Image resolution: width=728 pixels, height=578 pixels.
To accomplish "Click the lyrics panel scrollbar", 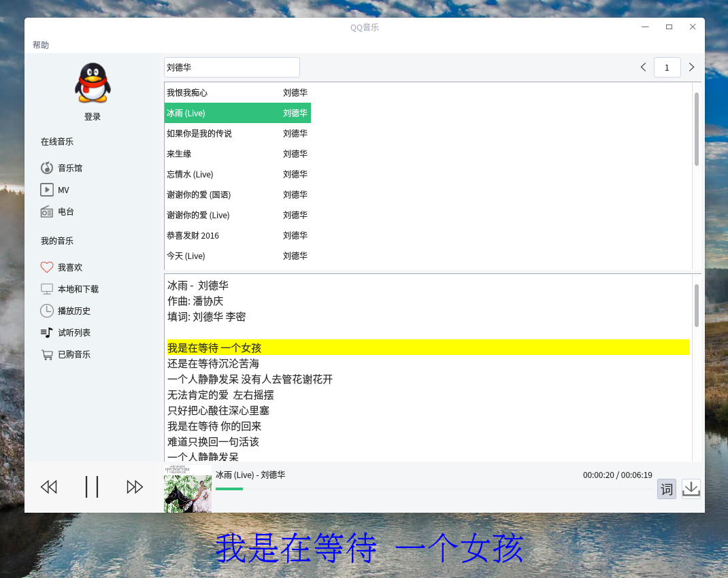I will pyautogui.click(x=697, y=306).
